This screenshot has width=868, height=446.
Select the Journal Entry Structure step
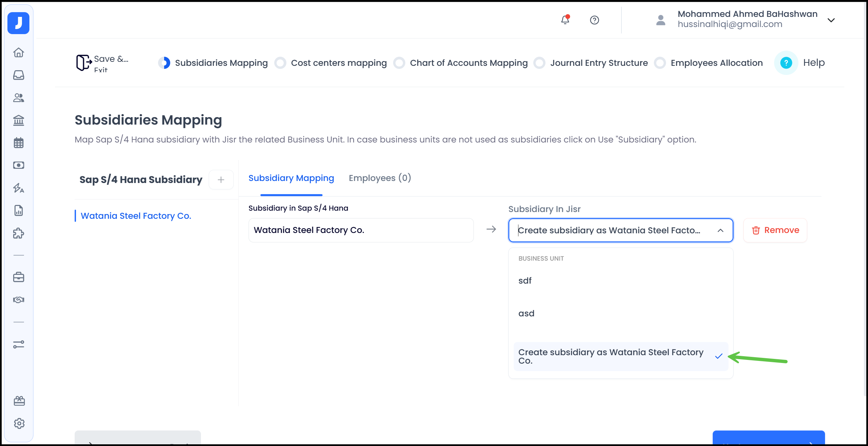pos(599,63)
